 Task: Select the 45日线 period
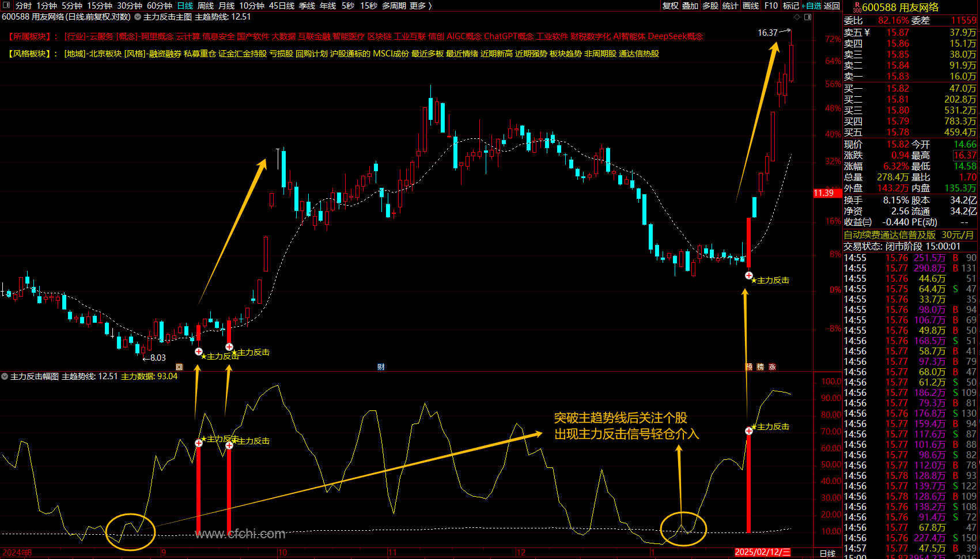[x=282, y=6]
